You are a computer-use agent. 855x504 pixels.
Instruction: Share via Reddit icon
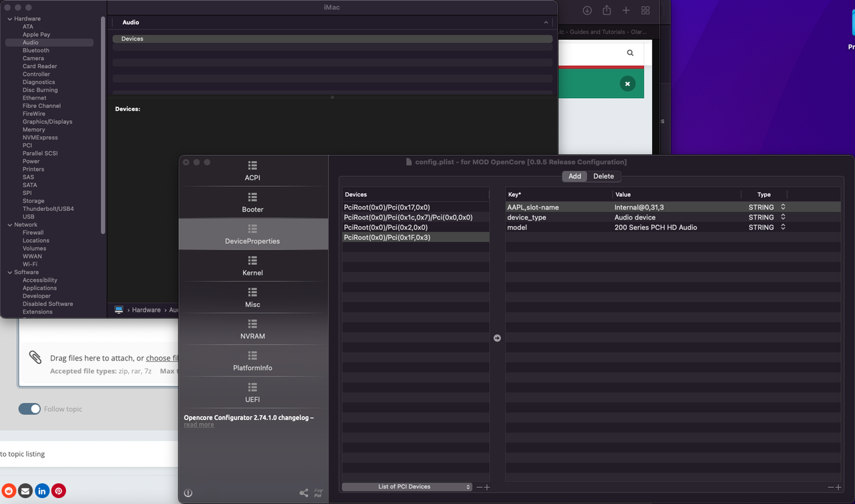(9, 491)
